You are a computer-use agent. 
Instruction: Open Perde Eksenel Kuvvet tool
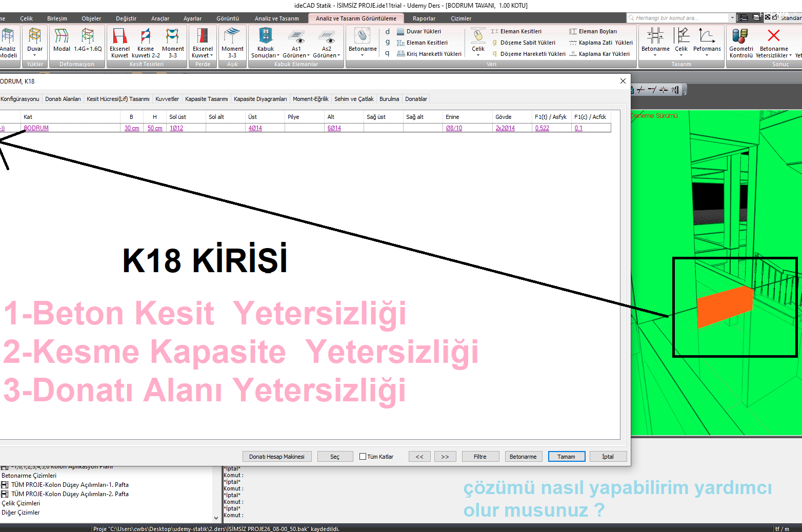coord(203,43)
